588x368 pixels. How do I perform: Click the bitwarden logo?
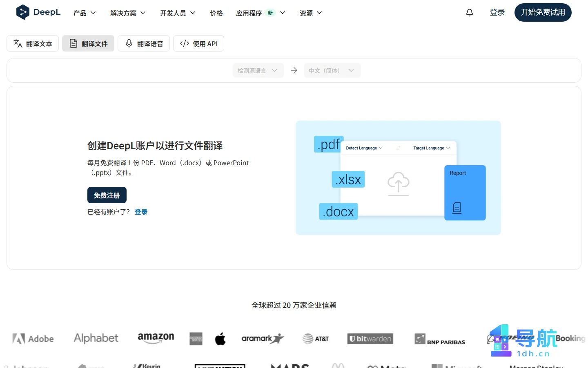pyautogui.click(x=370, y=339)
